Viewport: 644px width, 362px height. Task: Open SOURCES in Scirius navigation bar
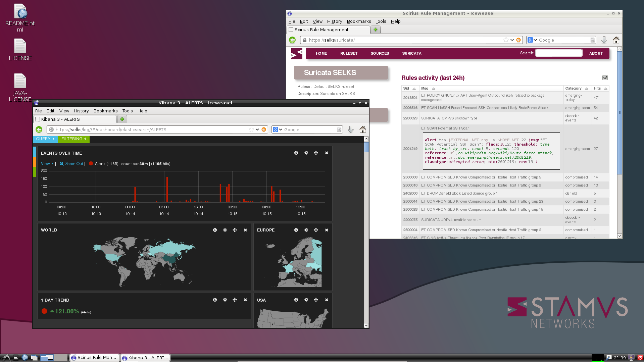(380, 53)
